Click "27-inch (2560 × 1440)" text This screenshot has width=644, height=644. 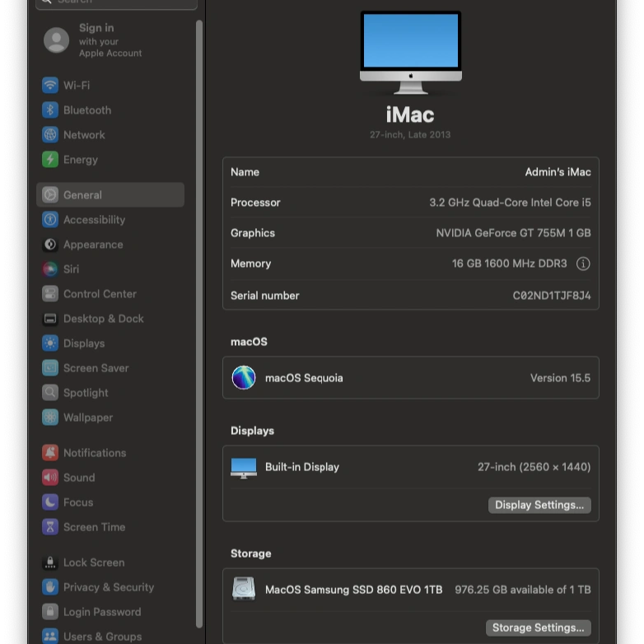tap(534, 467)
